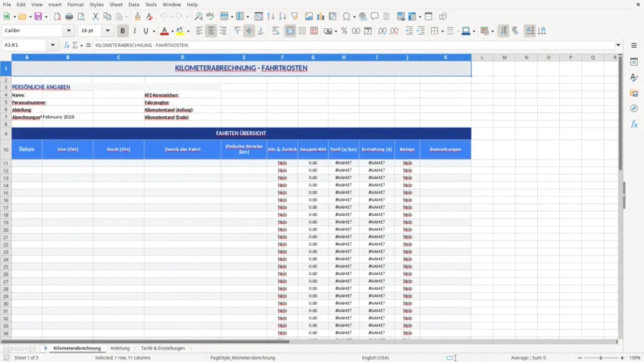
Task: Click the Insert Image icon
Action: coord(309,16)
